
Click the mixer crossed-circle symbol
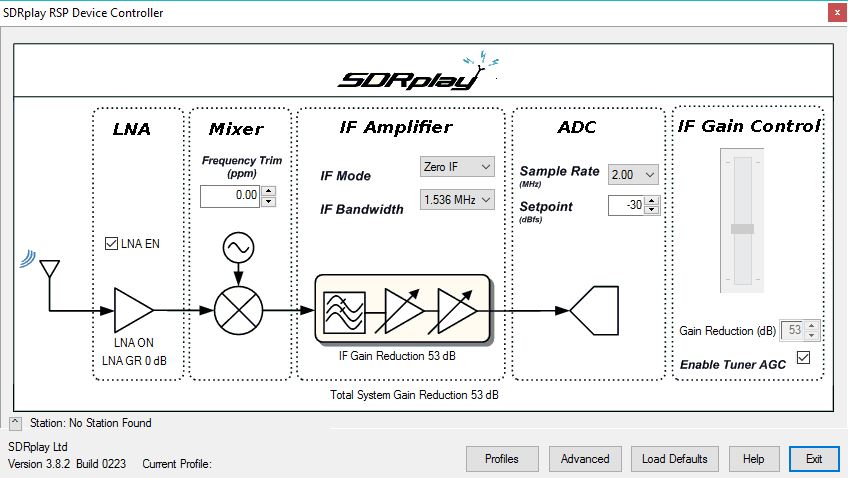point(238,310)
